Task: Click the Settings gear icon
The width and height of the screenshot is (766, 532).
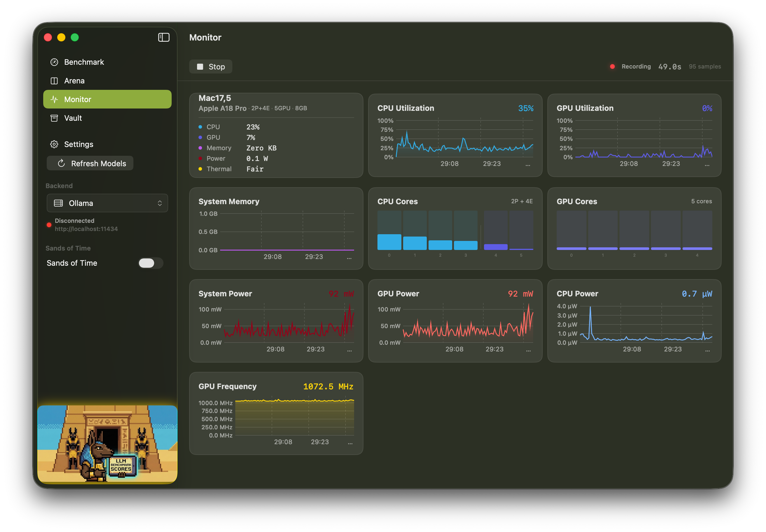Action: pos(54,144)
